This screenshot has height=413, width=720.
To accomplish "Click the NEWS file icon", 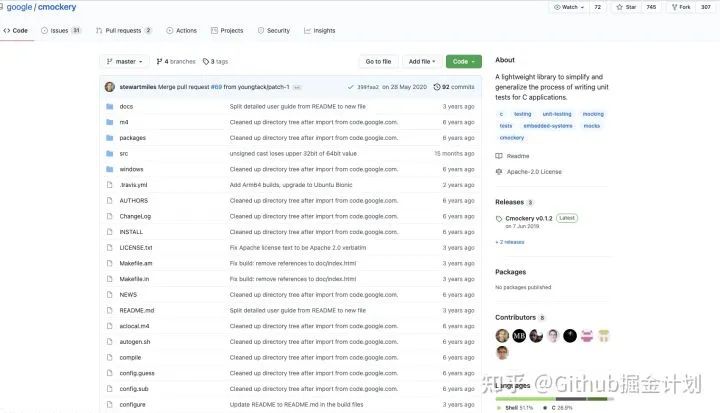I will click(x=109, y=294).
